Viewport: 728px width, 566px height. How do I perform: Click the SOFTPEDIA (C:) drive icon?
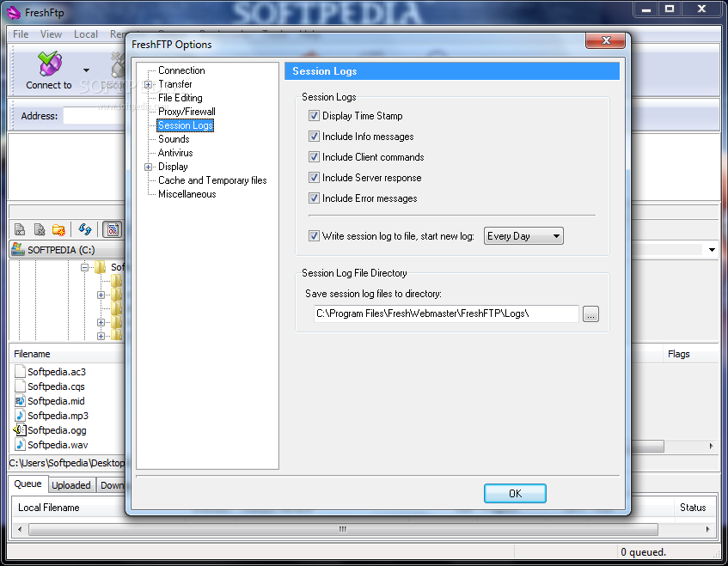click(18, 249)
